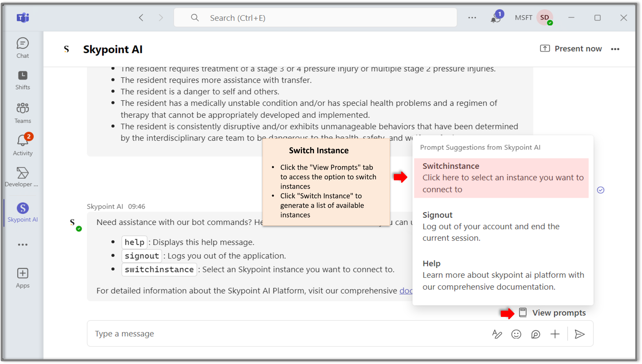The width and height of the screenshot is (642, 364).
Task: Click the MSFT organization label
Action: [523, 18]
